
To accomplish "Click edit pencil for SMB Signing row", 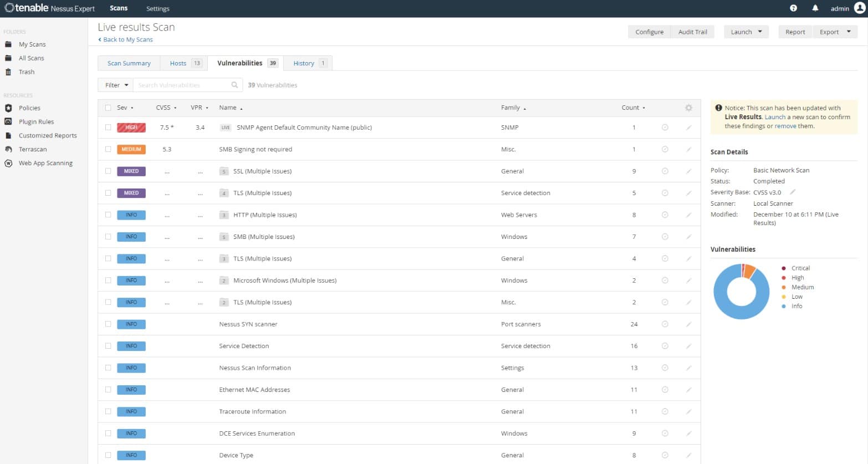I will click(x=688, y=149).
